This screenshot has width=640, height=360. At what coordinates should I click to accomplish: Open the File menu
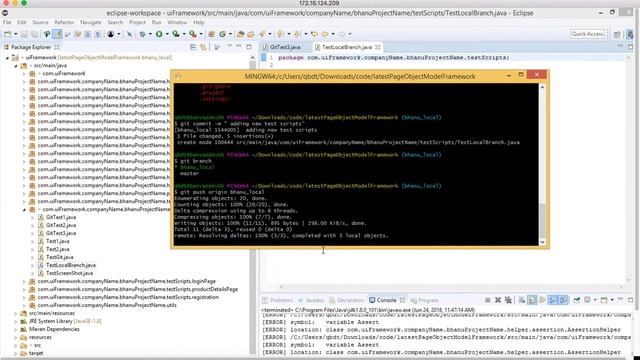pyautogui.click(x=7, y=22)
